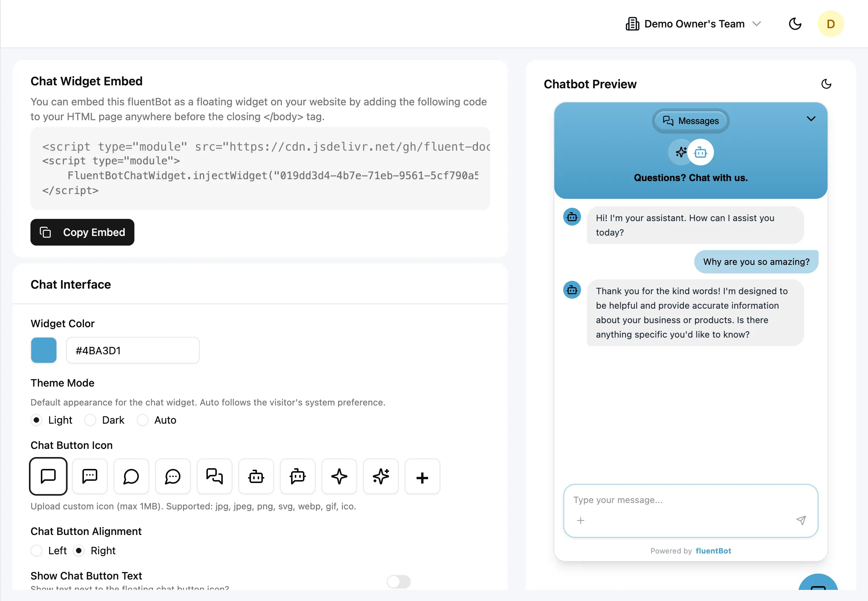Open Demo Owner's Team dropdown
868x601 pixels.
693,24
